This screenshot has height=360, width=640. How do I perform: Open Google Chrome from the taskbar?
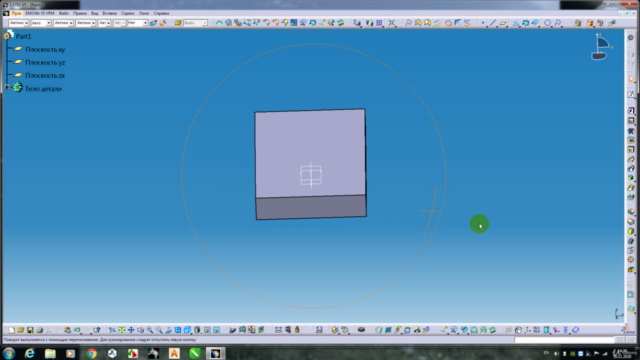pyautogui.click(x=91, y=353)
